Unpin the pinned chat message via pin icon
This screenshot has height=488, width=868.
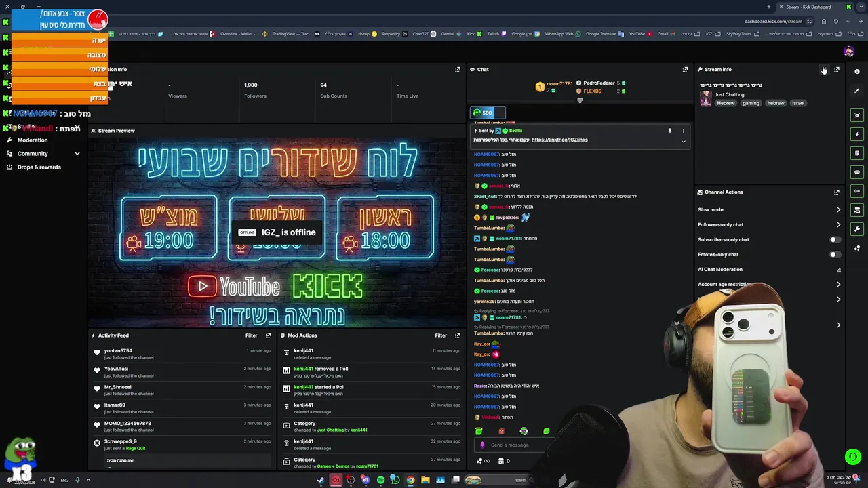click(x=669, y=131)
